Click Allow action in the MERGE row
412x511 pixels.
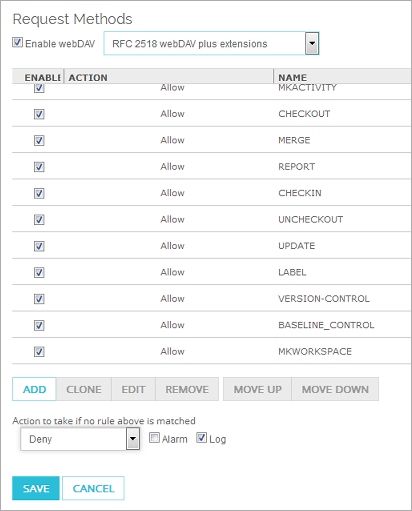(x=172, y=140)
